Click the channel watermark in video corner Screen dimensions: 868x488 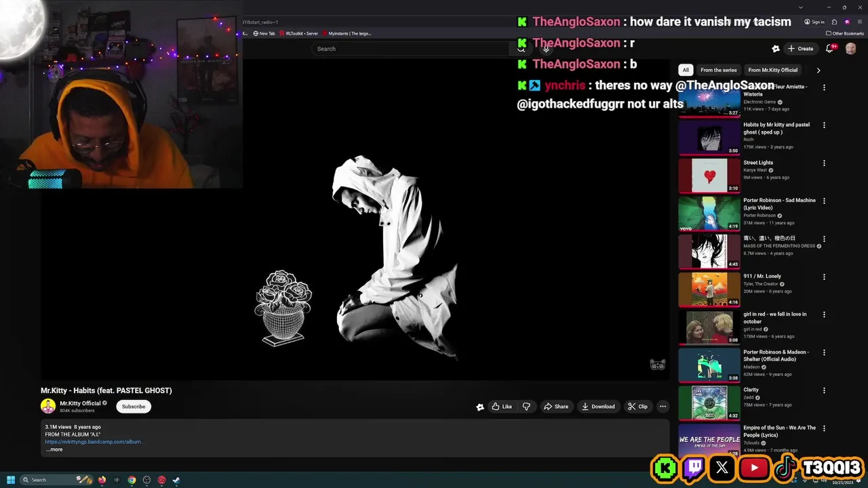[657, 365]
